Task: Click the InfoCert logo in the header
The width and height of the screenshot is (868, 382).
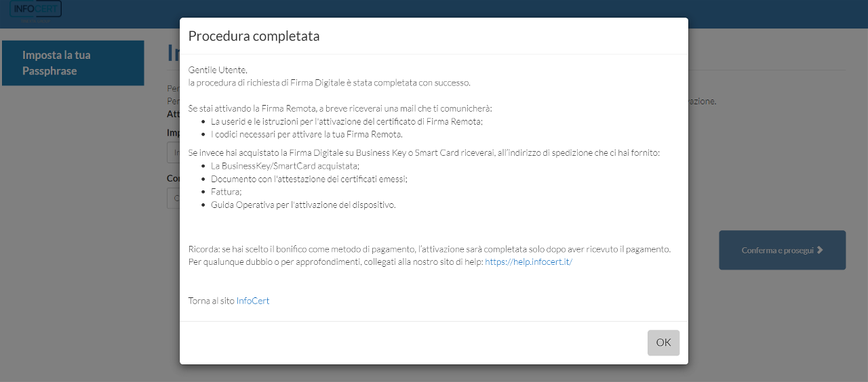Action: point(36,9)
